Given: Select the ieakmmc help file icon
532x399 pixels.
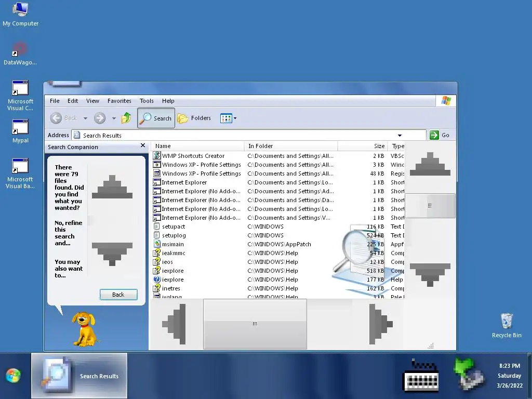Looking at the screenshot, I should pyautogui.click(x=157, y=252).
